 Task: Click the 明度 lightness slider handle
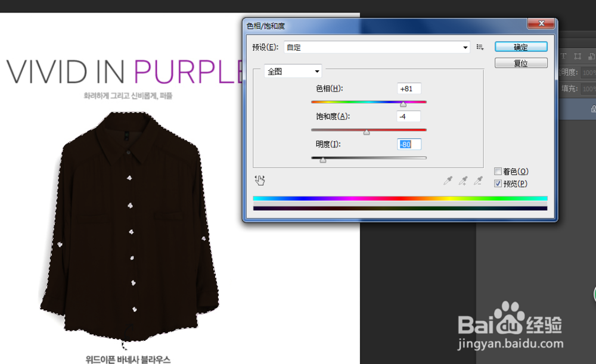pyautogui.click(x=323, y=159)
